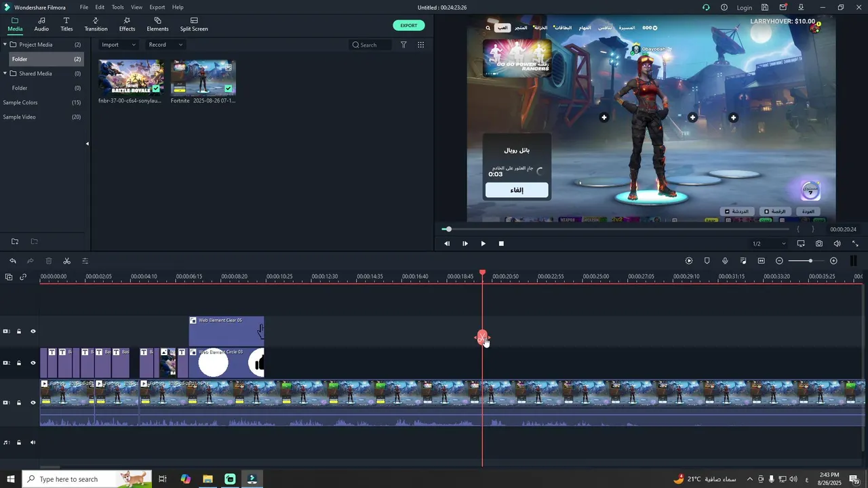Click the preview volume speaker icon

tap(837, 243)
